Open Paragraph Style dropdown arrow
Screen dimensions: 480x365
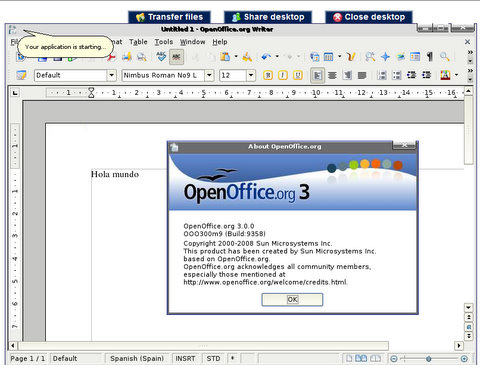pos(112,75)
